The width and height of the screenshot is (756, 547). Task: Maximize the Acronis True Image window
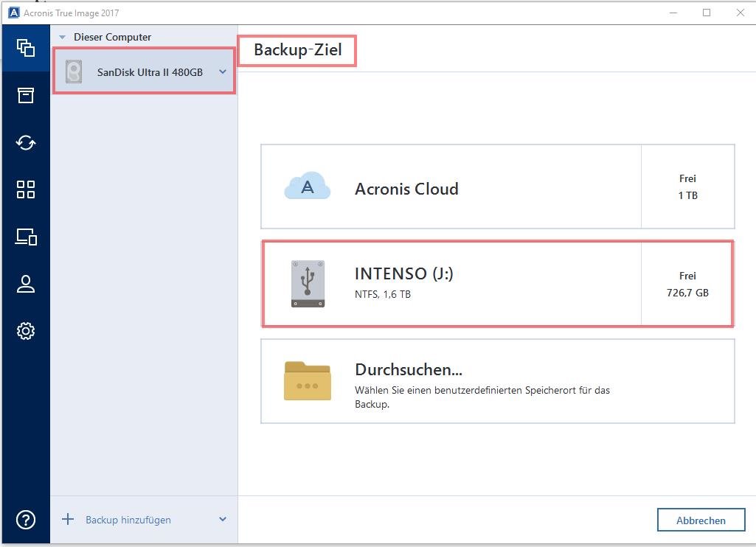[x=707, y=13]
